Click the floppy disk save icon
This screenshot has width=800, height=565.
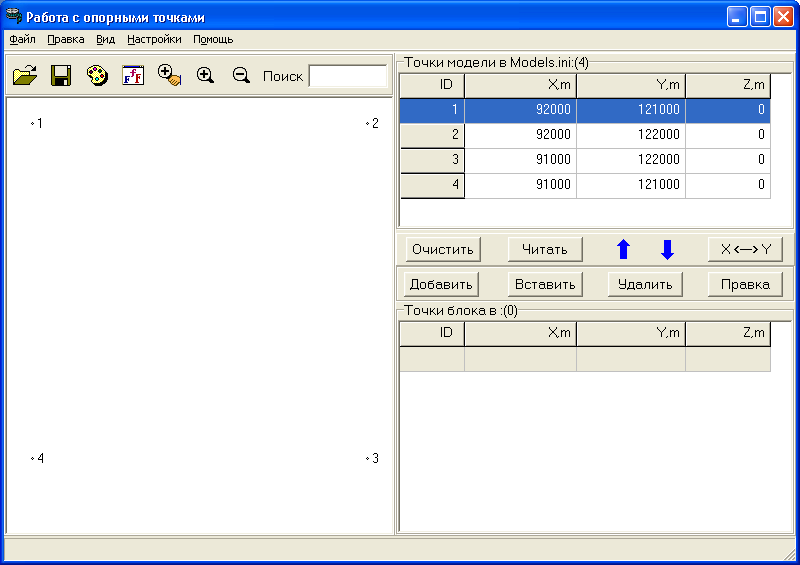coord(60,76)
